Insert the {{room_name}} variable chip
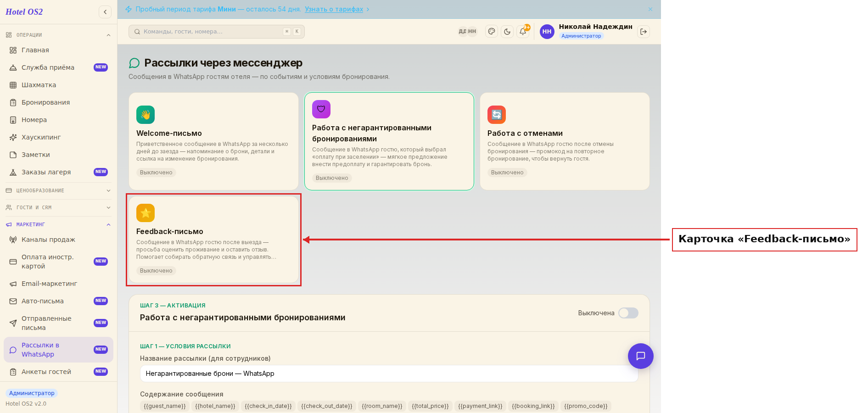868x413 pixels. [x=382, y=406]
